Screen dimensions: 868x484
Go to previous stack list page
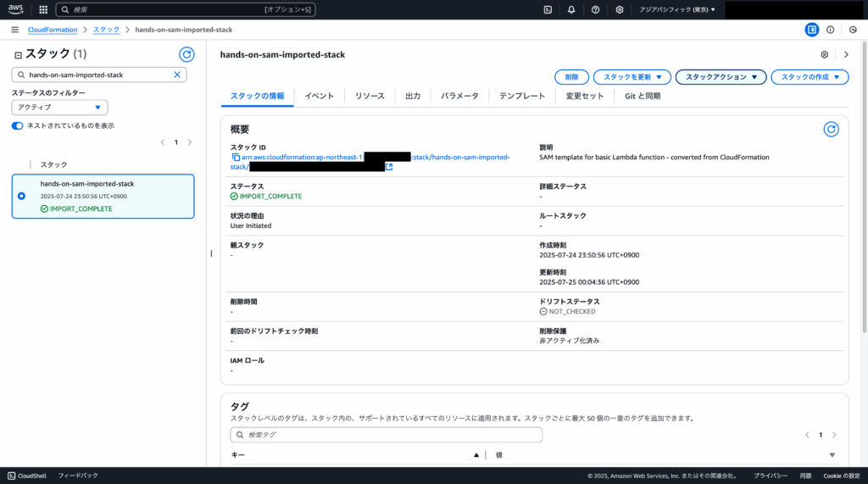coord(163,142)
